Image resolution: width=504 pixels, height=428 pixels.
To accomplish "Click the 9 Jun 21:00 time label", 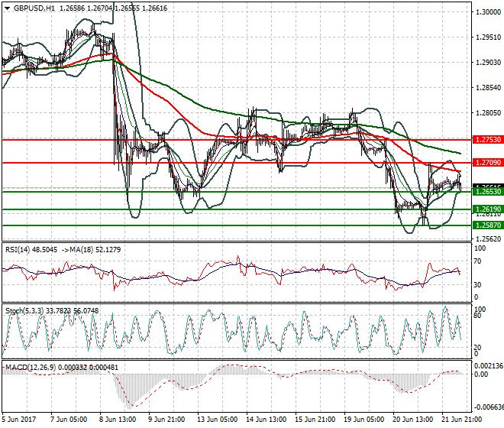I will tap(166, 420).
